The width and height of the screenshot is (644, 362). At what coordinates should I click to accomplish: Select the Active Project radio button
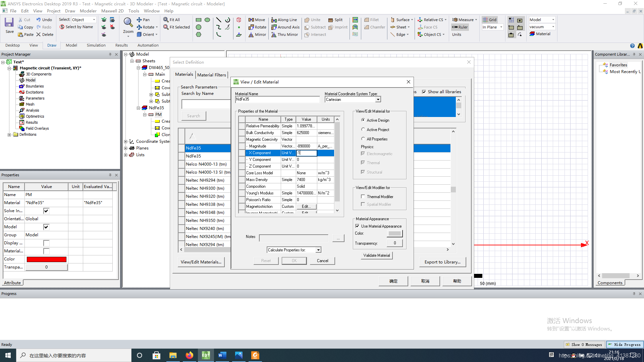click(x=363, y=129)
